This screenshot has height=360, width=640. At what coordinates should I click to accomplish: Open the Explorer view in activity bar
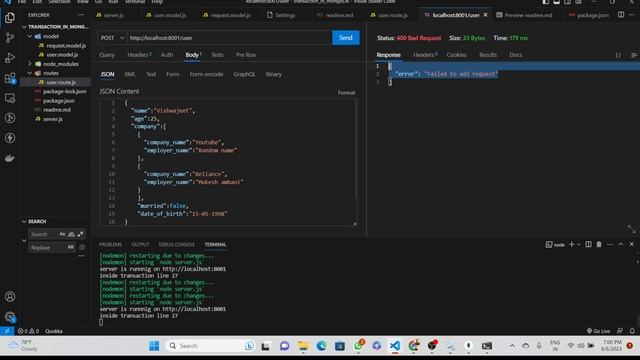click(x=10, y=18)
